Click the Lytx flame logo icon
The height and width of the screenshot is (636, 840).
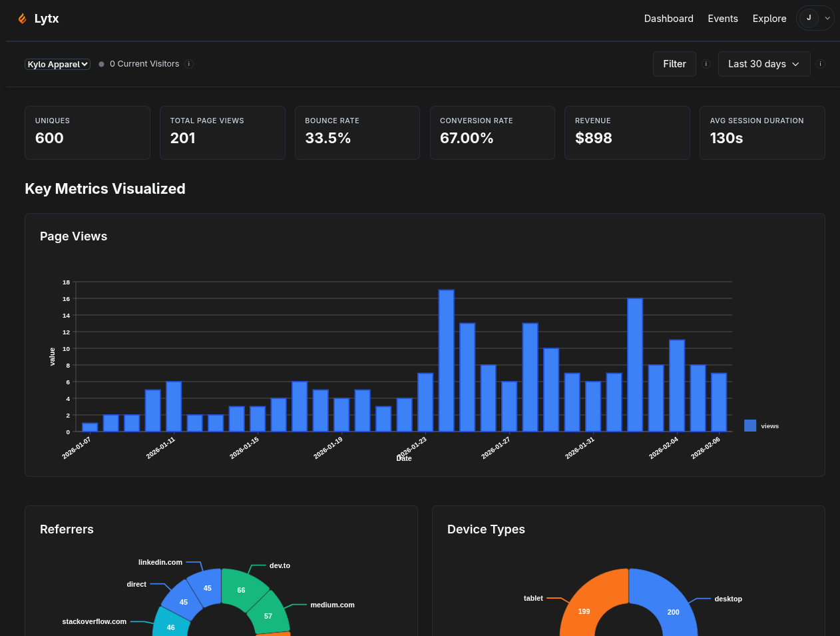[23, 19]
